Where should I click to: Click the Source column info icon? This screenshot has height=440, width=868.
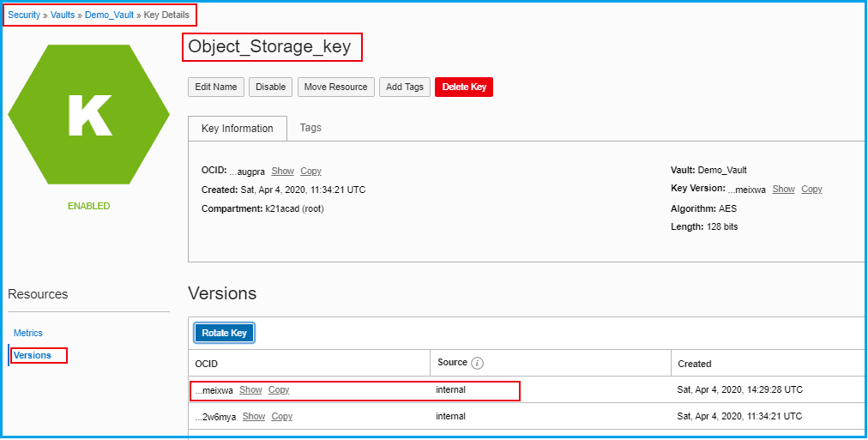(x=478, y=363)
